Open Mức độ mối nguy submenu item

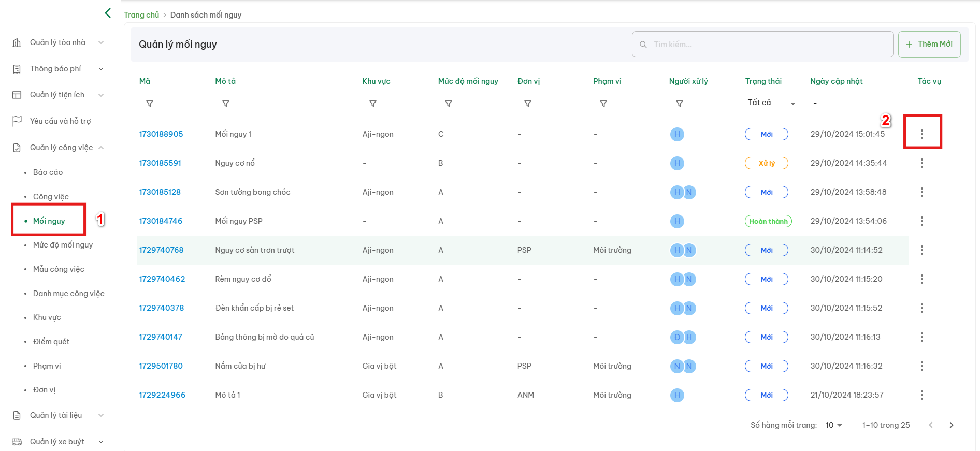(x=63, y=245)
